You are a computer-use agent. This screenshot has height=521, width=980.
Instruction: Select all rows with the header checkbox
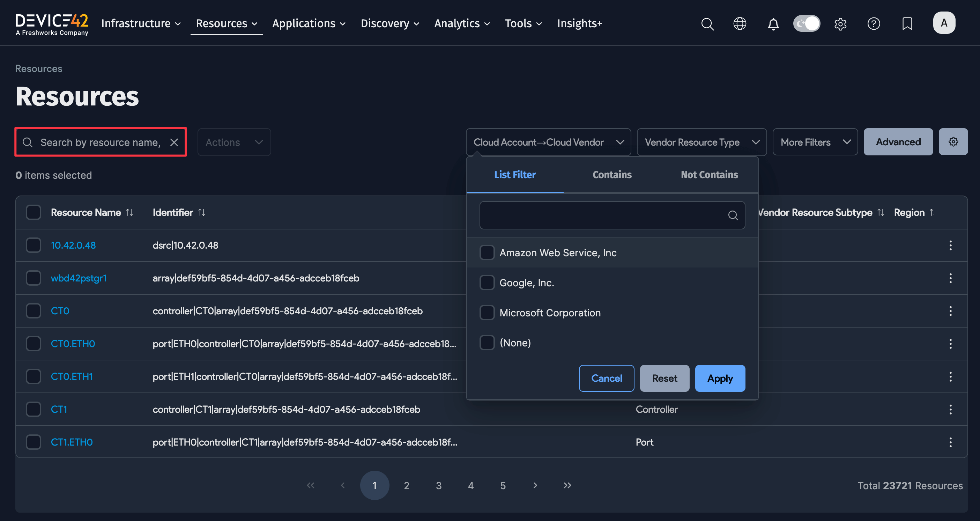34,212
